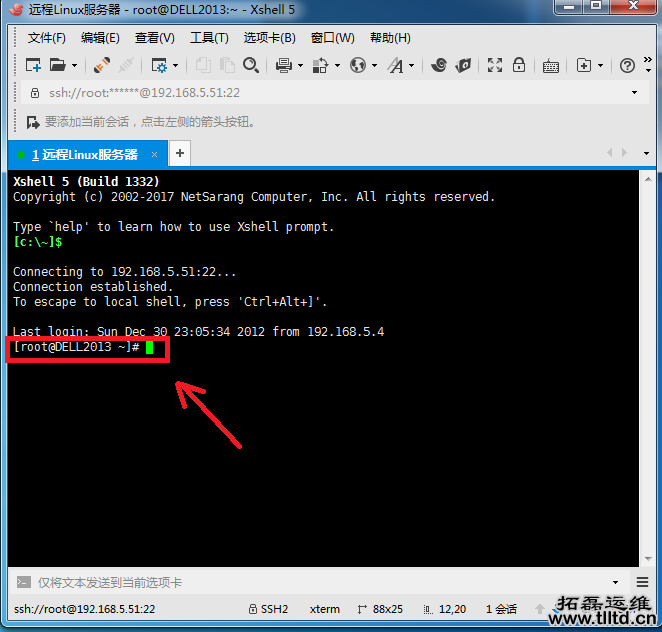Open the 工具(T) menu
Viewport: 662px width, 632px height.
pos(209,38)
